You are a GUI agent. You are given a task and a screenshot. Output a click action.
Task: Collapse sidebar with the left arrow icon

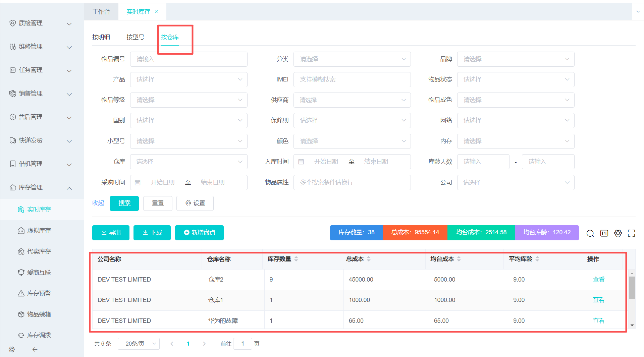tap(35, 350)
